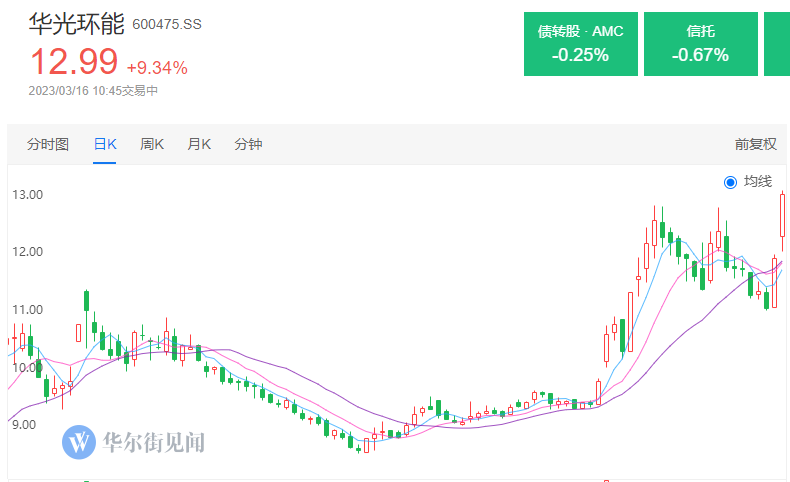Click the 12.00 y-axis label
The height and width of the screenshot is (482, 790).
pos(28,252)
